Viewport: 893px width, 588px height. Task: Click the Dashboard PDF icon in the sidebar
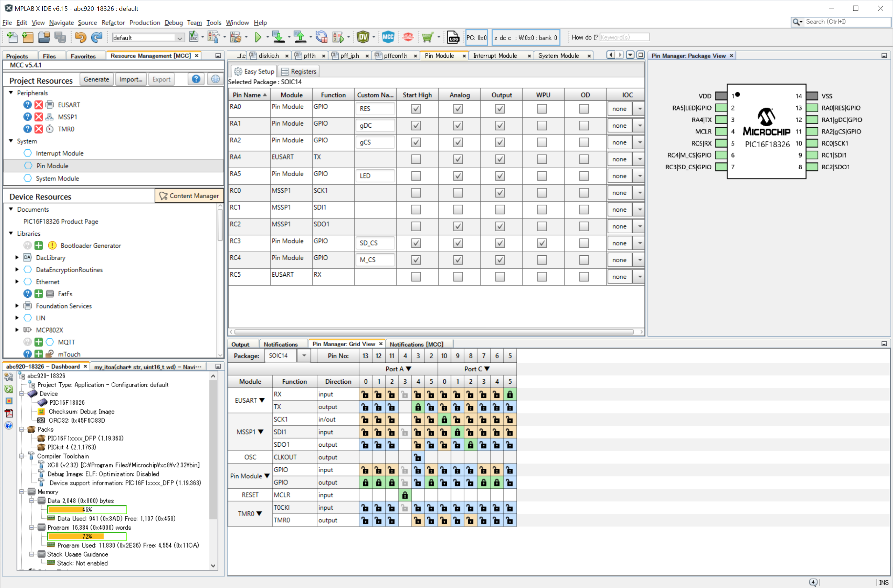pyautogui.click(x=9, y=413)
